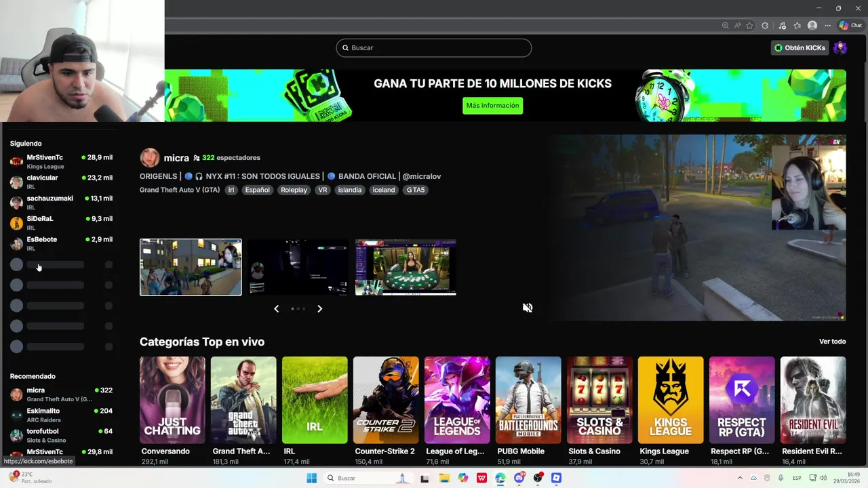This screenshot has width=868, height=488.
Task: Open Kick user avatar menu
Action: tap(840, 48)
